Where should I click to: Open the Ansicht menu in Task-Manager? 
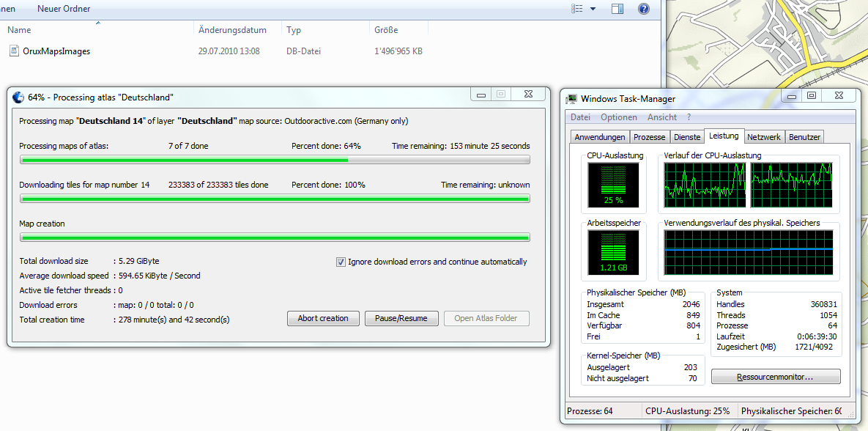point(662,117)
